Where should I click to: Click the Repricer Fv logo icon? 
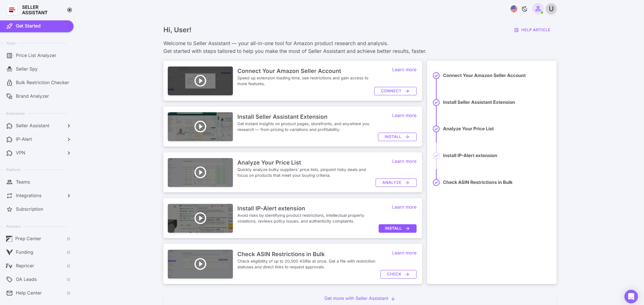(9, 266)
